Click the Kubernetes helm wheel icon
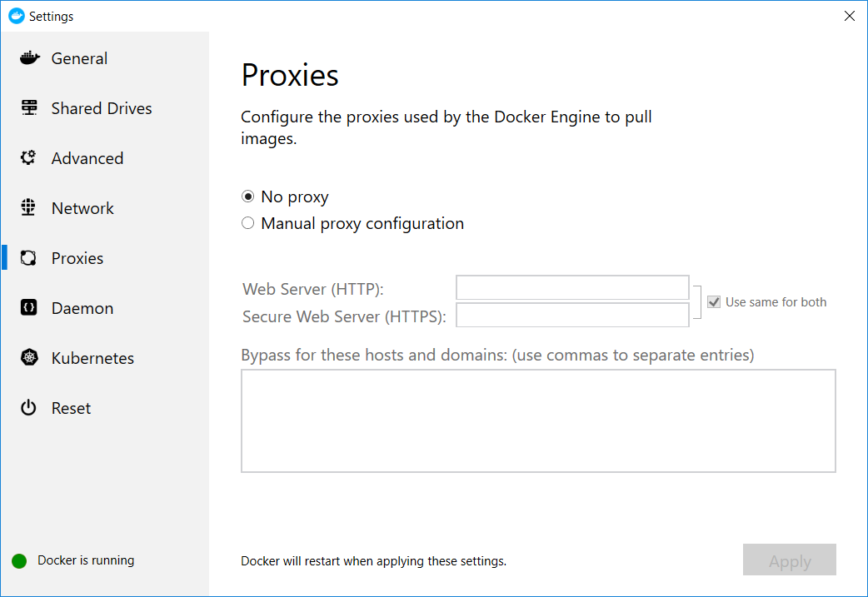The width and height of the screenshot is (868, 597). click(29, 358)
